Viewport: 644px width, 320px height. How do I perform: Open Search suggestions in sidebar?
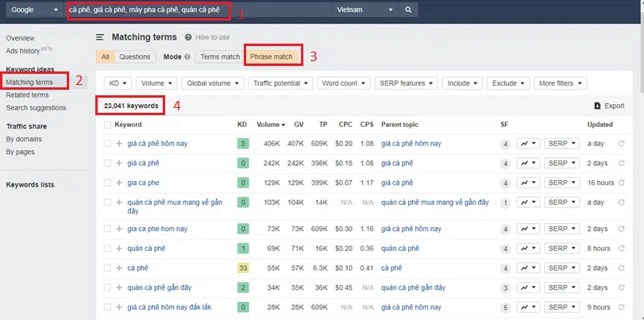(36, 108)
